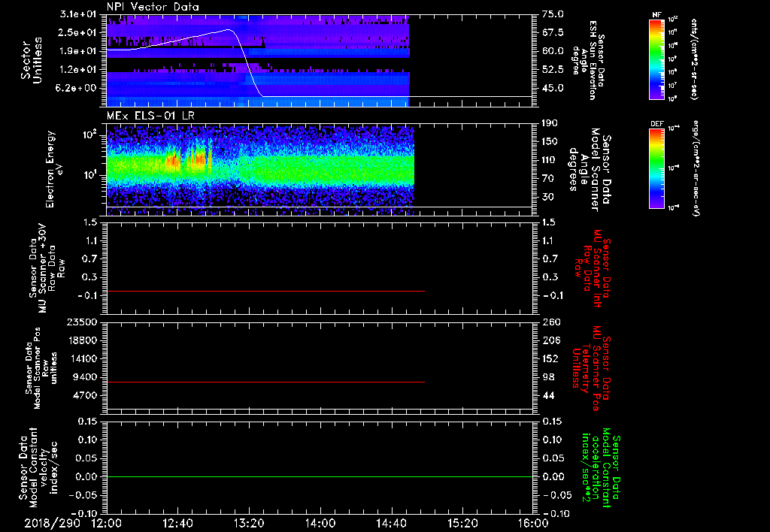
Task: Click the 110 scanner angle tick
Action: (x=550, y=160)
